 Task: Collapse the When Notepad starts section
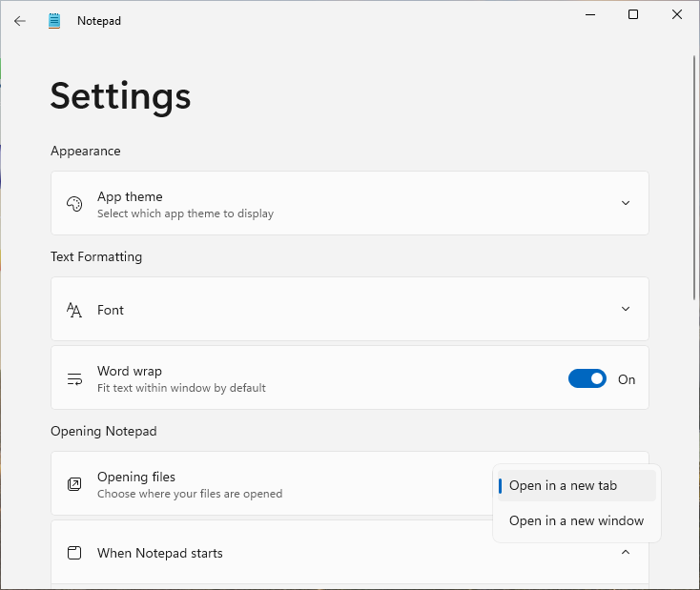[626, 553]
